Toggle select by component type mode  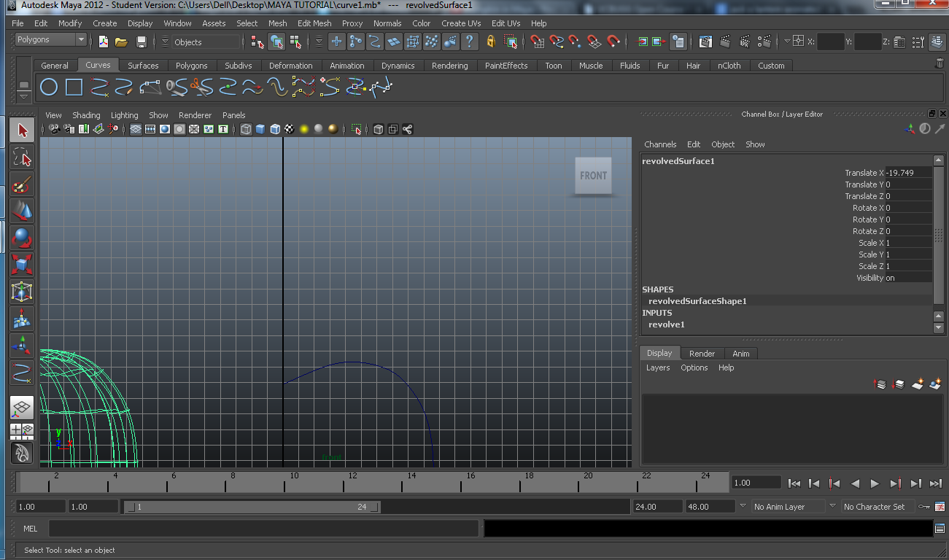pos(295,42)
